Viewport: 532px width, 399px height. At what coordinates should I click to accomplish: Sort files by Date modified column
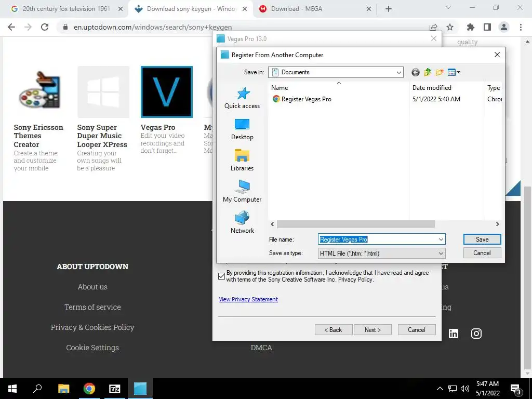446,87
